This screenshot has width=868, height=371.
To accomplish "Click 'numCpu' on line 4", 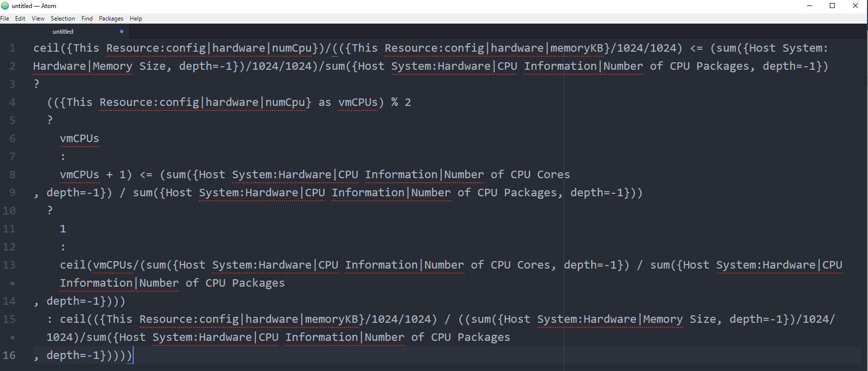I will pyautogui.click(x=285, y=102).
